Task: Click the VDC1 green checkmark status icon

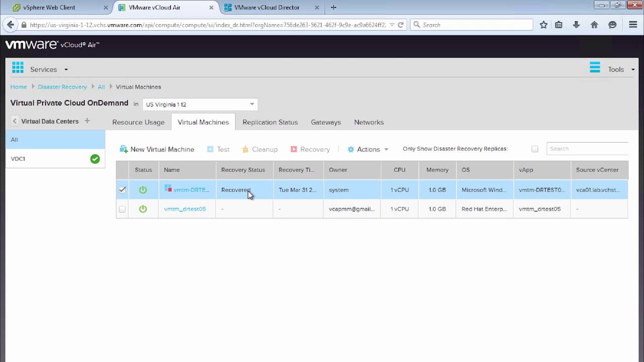Action: (95, 159)
